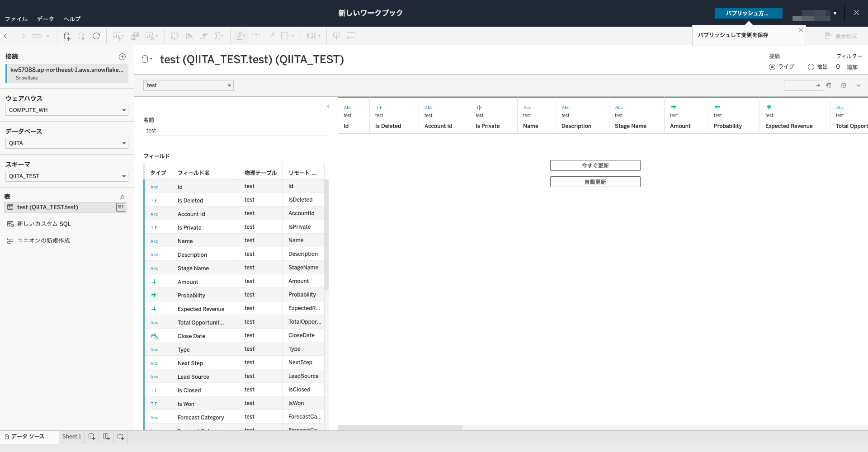Open the スキーマ QIITA_TEST dropdown

pos(67,176)
